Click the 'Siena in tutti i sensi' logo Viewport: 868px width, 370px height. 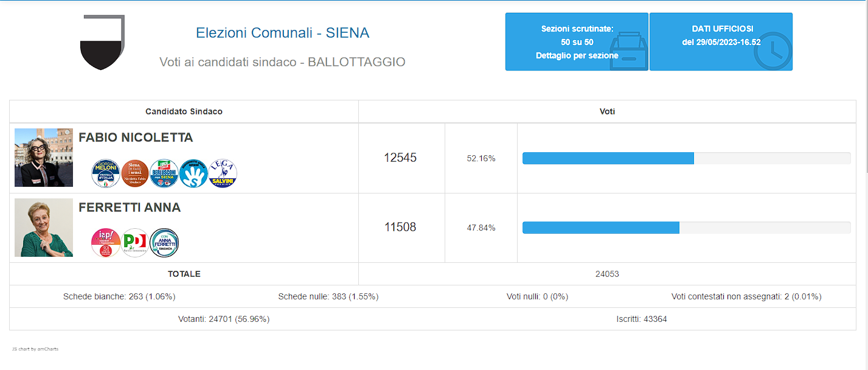(135, 173)
